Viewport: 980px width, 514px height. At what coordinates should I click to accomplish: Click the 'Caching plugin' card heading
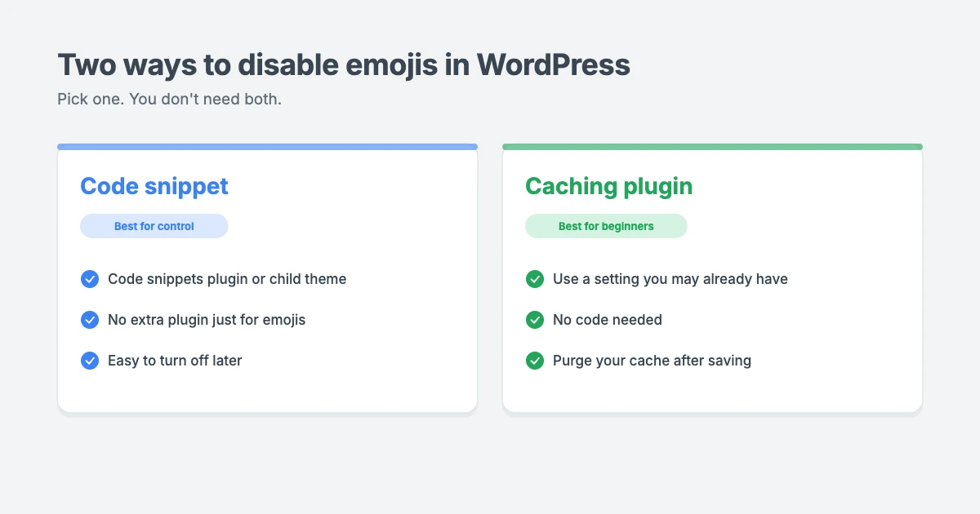[x=608, y=186]
